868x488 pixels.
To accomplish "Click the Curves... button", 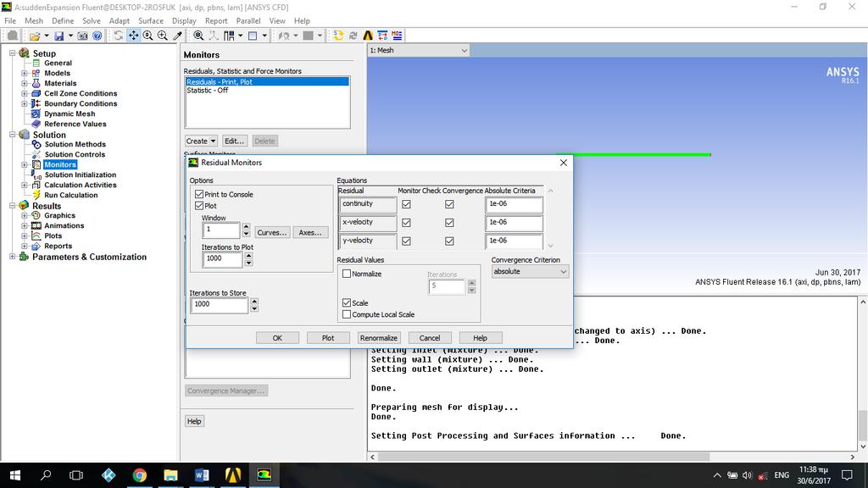I will click(x=272, y=232).
